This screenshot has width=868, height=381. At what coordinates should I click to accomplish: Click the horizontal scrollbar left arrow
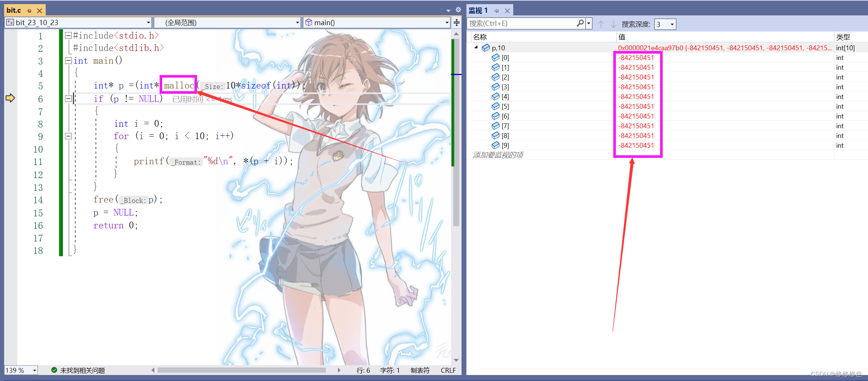tap(153, 370)
